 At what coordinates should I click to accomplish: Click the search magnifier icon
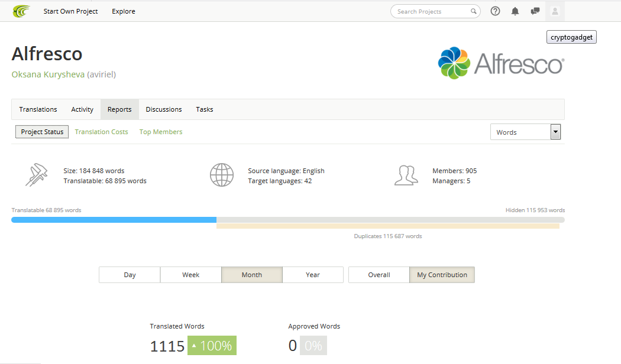pyautogui.click(x=473, y=11)
